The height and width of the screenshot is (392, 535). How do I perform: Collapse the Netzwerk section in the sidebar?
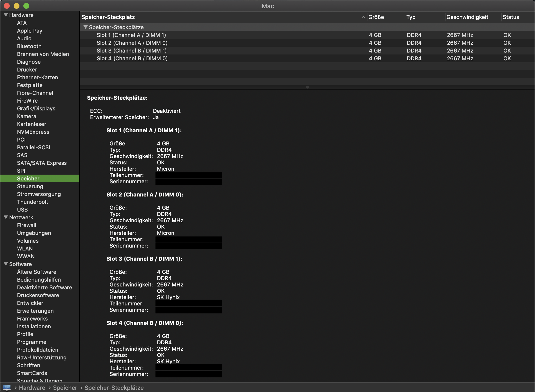tap(6, 217)
